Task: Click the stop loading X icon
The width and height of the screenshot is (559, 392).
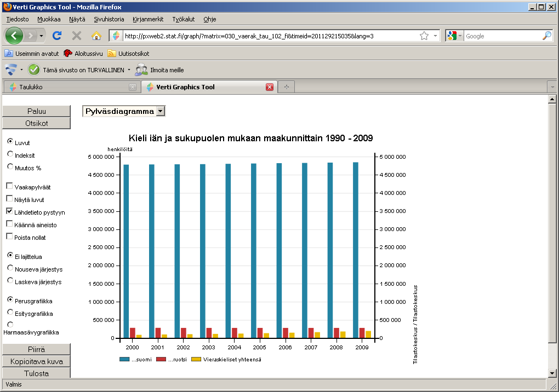Action: coord(77,36)
